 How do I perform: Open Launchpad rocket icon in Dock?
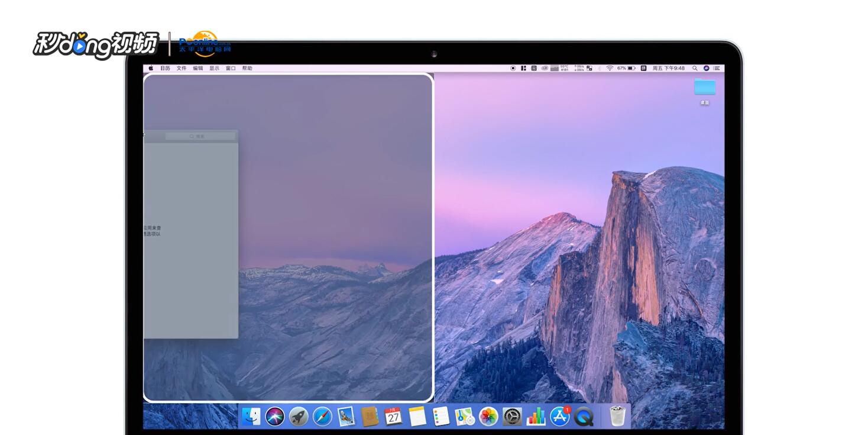[x=299, y=416]
